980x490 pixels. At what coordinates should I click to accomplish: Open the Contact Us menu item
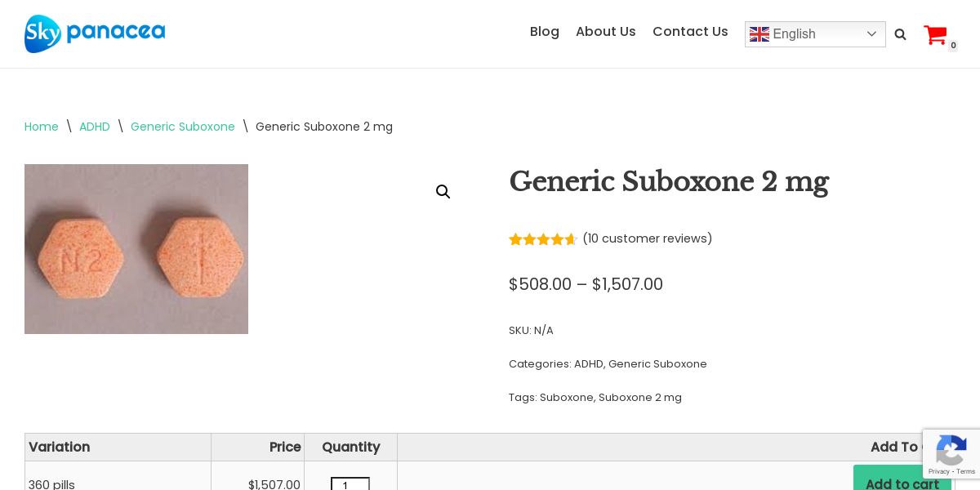coord(690,32)
